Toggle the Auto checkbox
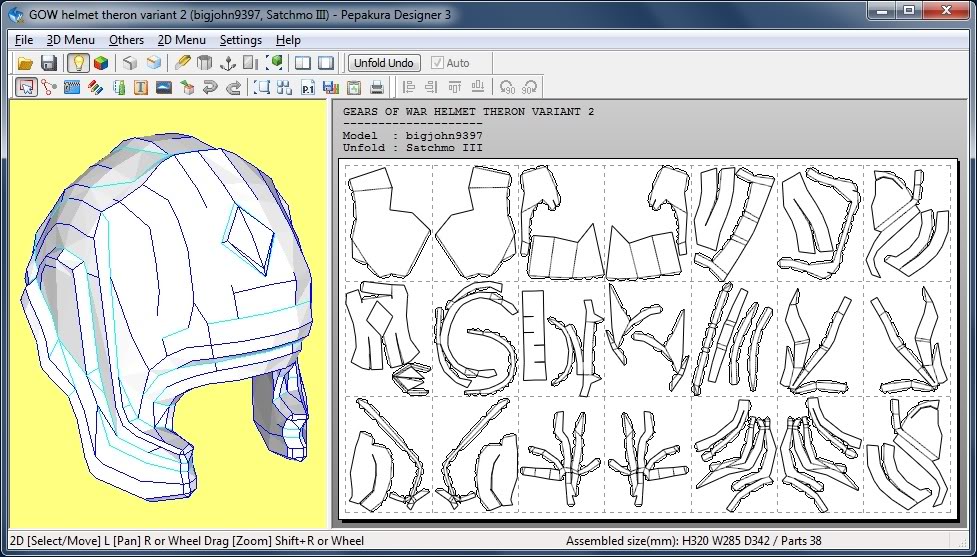Viewport: 977px width, 557px height. coord(450,63)
